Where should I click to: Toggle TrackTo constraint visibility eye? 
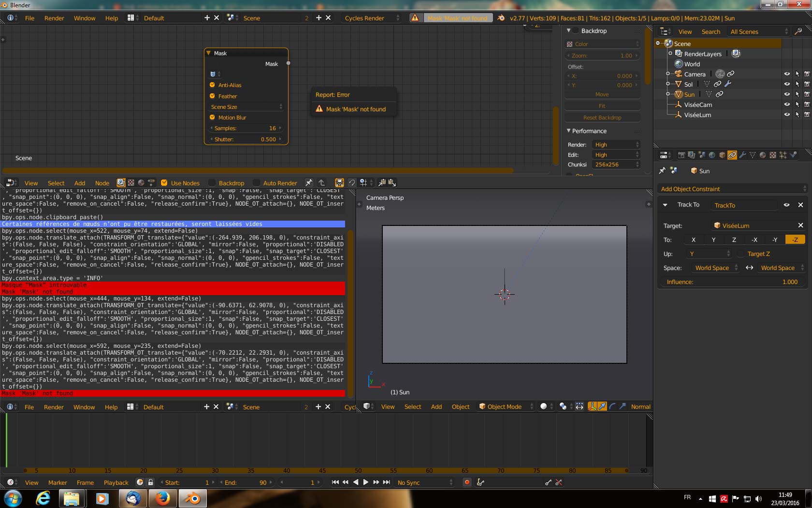(787, 205)
